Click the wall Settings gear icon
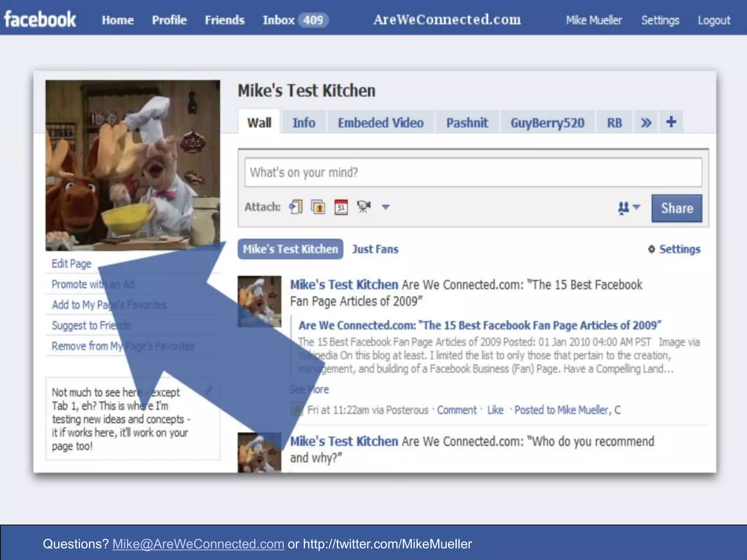The height and width of the screenshot is (560, 747). [x=651, y=249]
